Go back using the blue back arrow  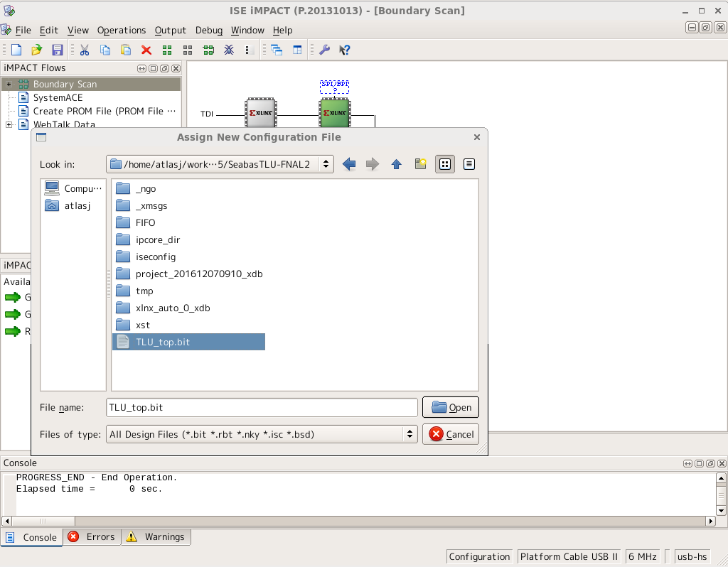click(348, 164)
